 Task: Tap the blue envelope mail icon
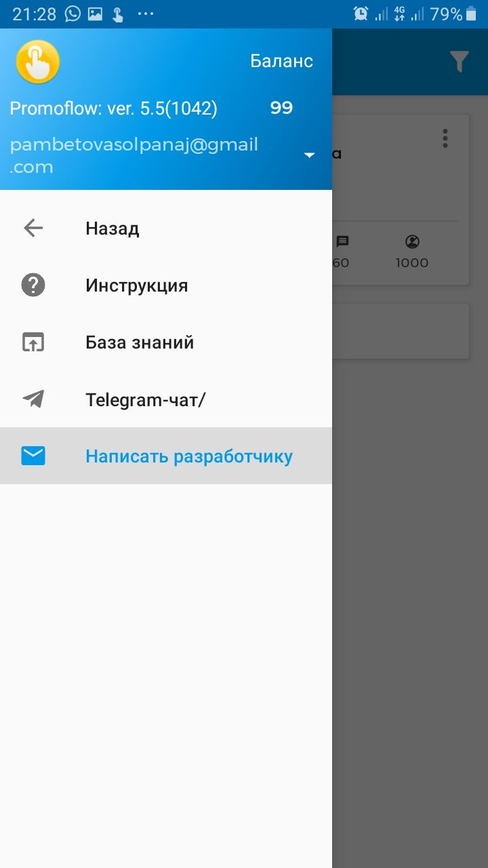tap(33, 456)
